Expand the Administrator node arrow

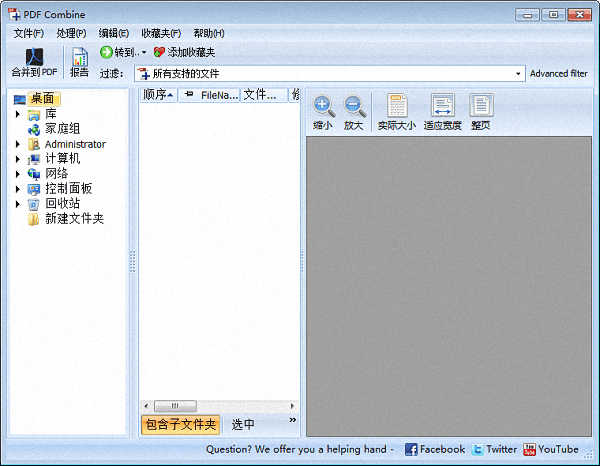tap(18, 144)
